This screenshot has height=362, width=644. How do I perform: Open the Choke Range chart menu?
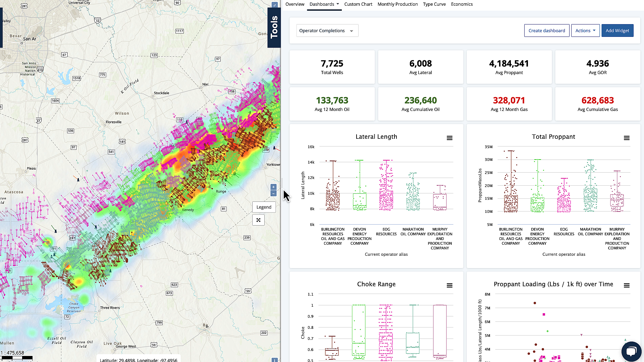point(449,286)
